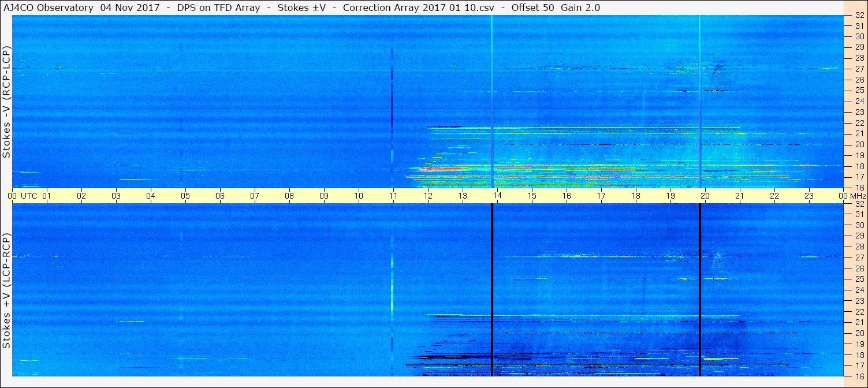Select hour label "21" on time axis

pyautogui.click(x=740, y=196)
